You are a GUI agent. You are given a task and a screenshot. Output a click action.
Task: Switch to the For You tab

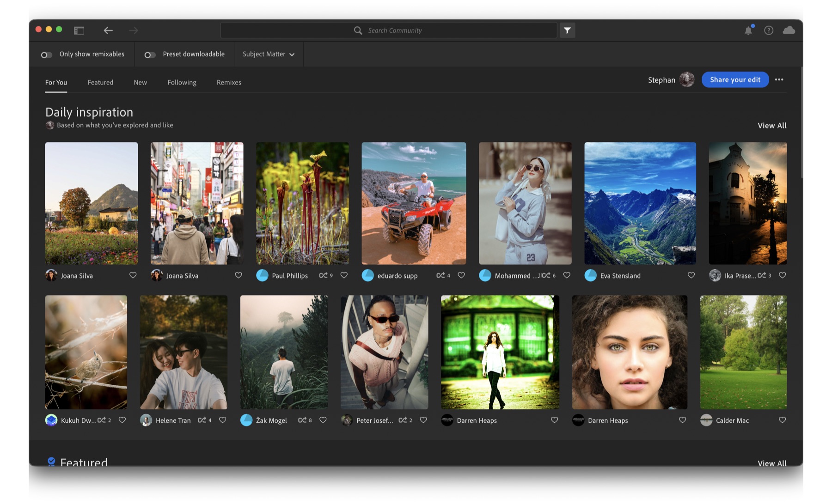coord(56,82)
